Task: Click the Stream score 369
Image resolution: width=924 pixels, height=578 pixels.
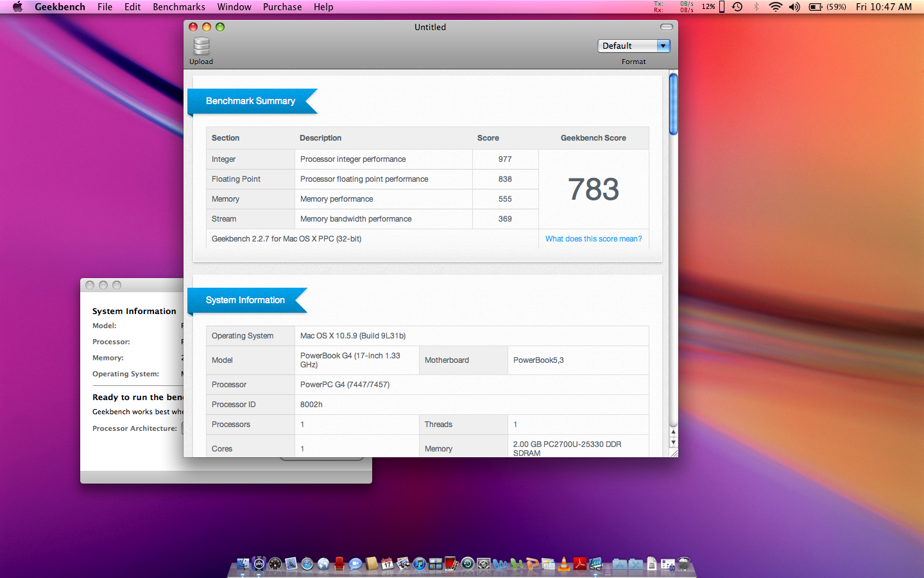Action: coord(505,219)
